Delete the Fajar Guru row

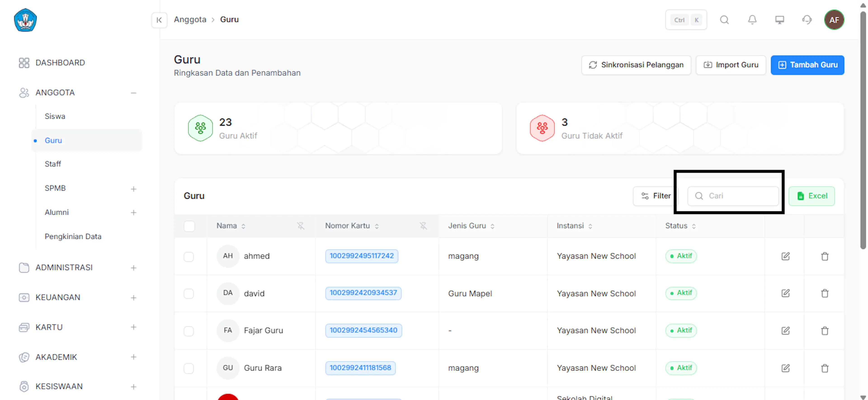[x=825, y=331]
